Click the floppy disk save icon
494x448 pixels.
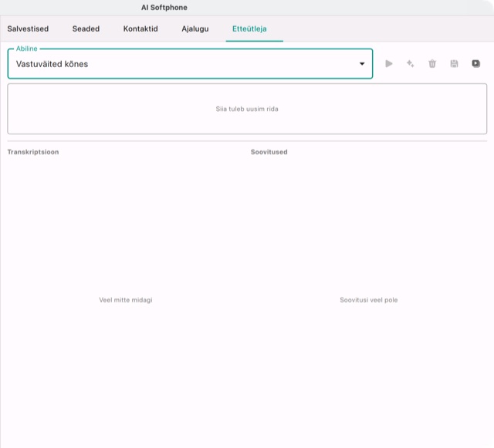tap(454, 64)
